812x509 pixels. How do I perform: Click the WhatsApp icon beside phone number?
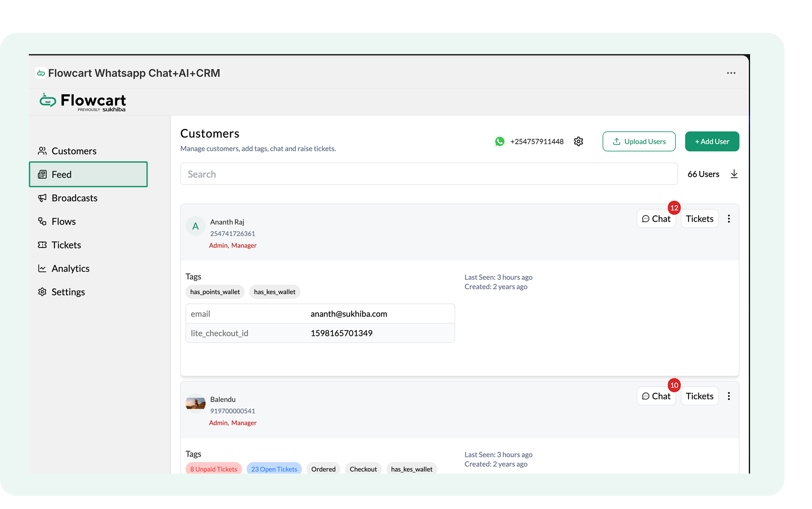pyautogui.click(x=499, y=141)
